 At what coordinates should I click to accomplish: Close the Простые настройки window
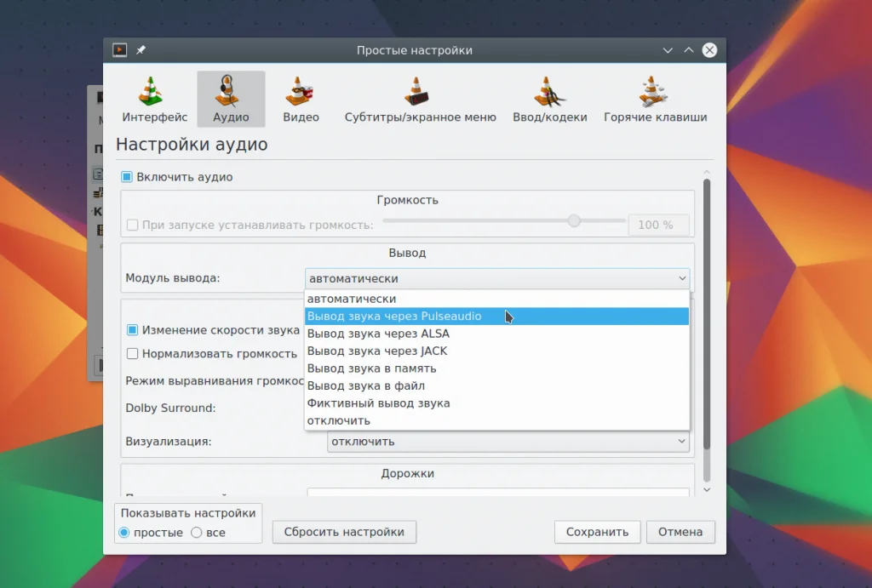pyautogui.click(x=709, y=50)
